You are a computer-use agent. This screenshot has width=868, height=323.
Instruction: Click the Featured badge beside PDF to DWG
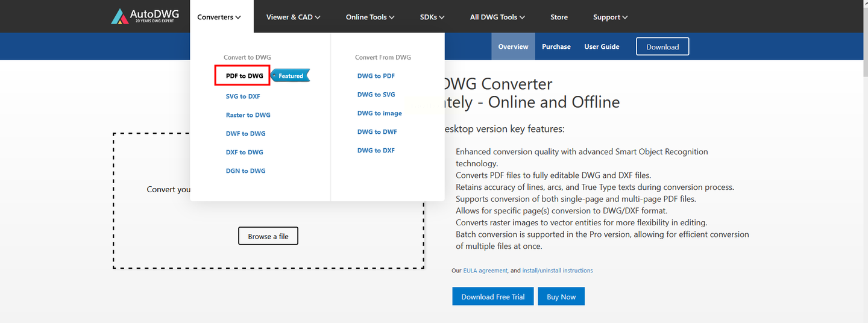click(x=291, y=76)
